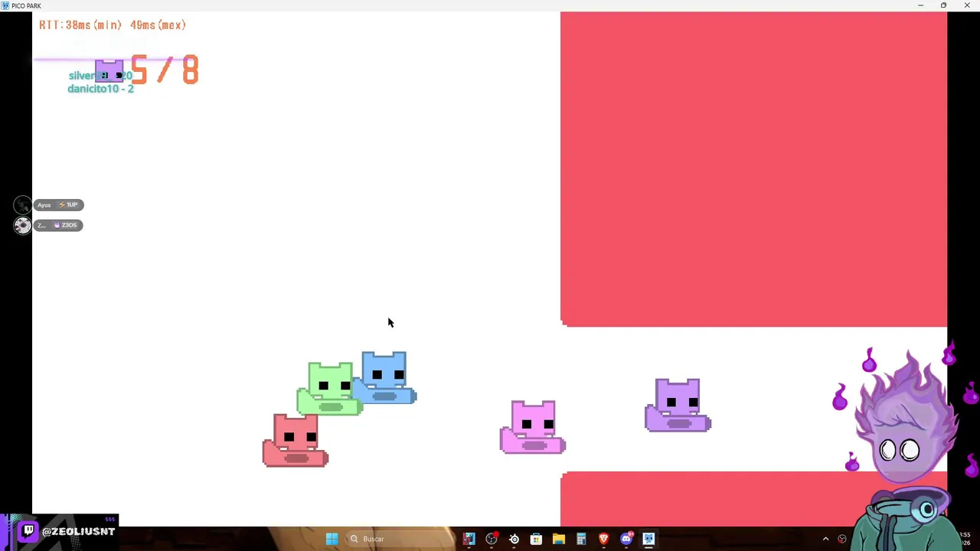Click the tray icon beside the chevron

(x=842, y=539)
